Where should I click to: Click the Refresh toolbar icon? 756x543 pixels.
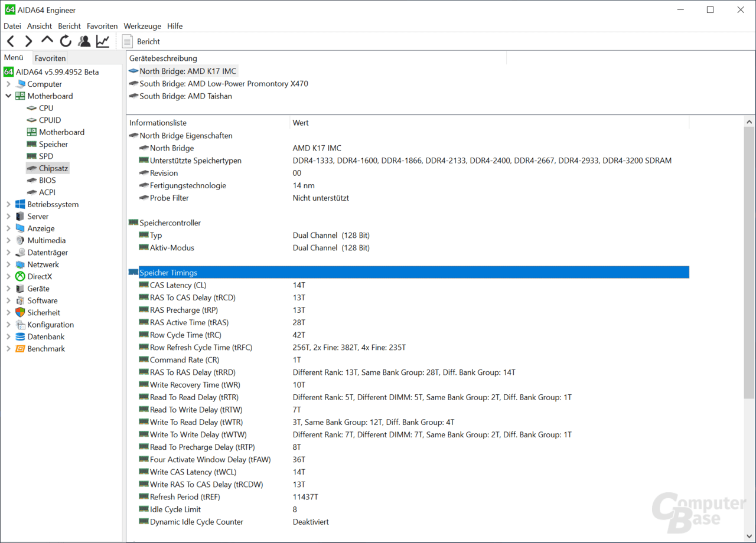[66, 41]
